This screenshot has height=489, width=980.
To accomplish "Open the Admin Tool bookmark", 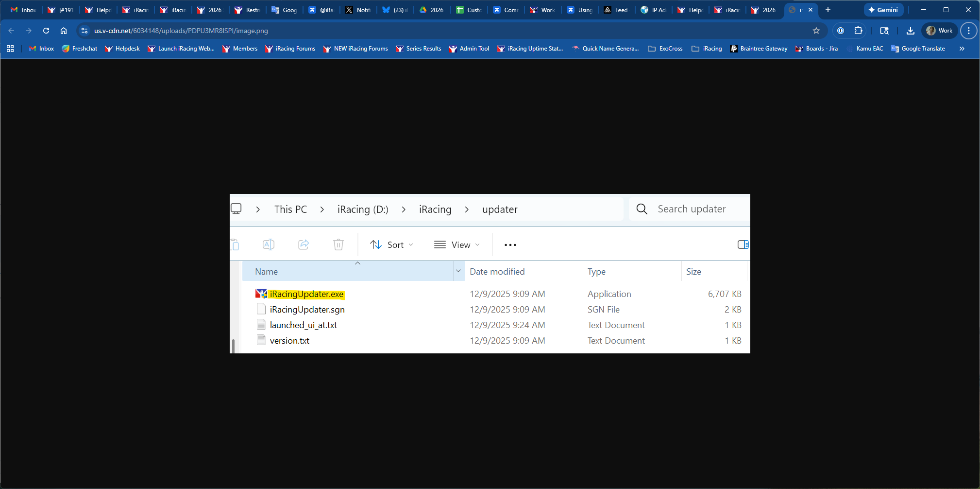I will pyautogui.click(x=469, y=49).
